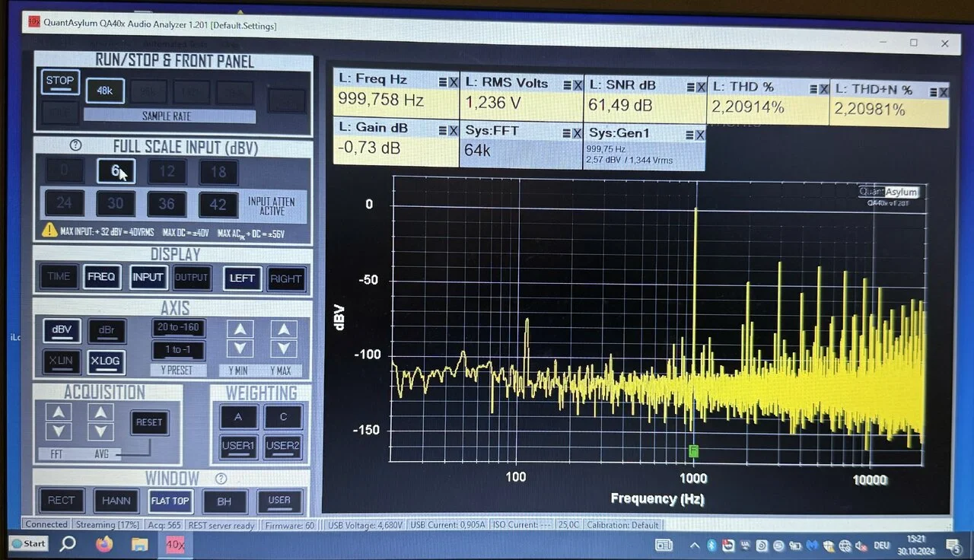This screenshot has height=560, width=974.
Task: Click the help icon next to Window
Action: (221, 479)
